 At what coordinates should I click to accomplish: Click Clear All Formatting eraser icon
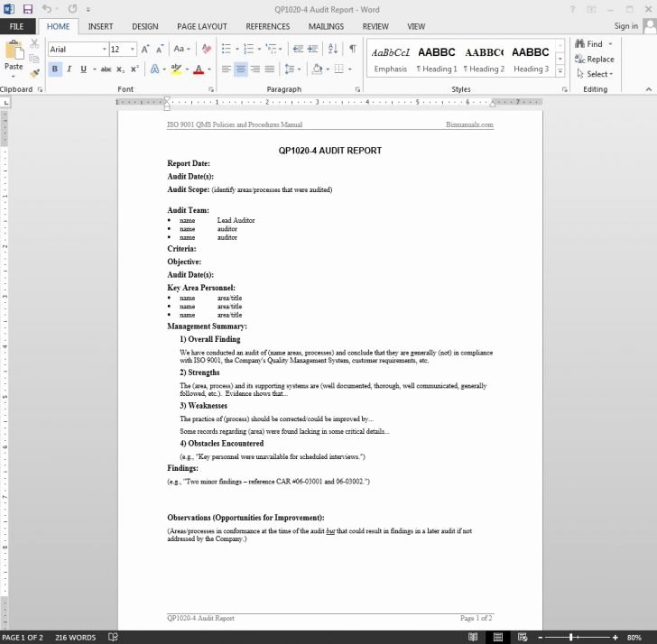click(x=206, y=49)
